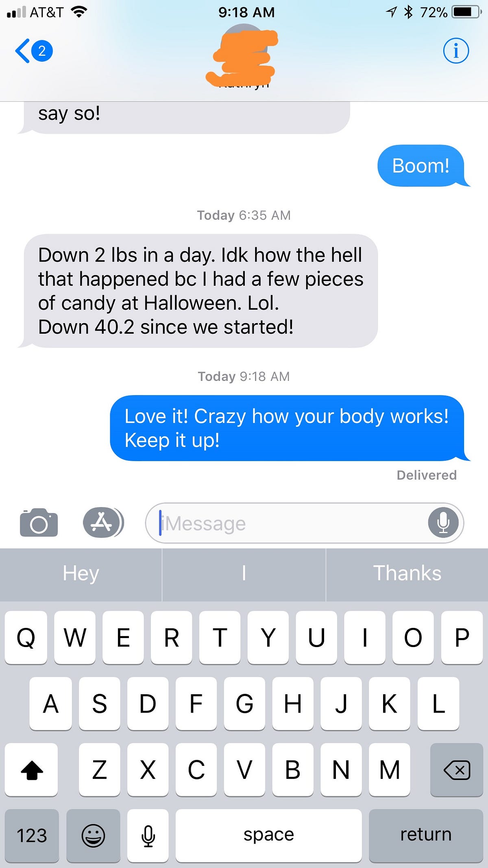Select the "Thanks" predictive suggestion
This screenshot has height=868, width=488.
[407, 574]
